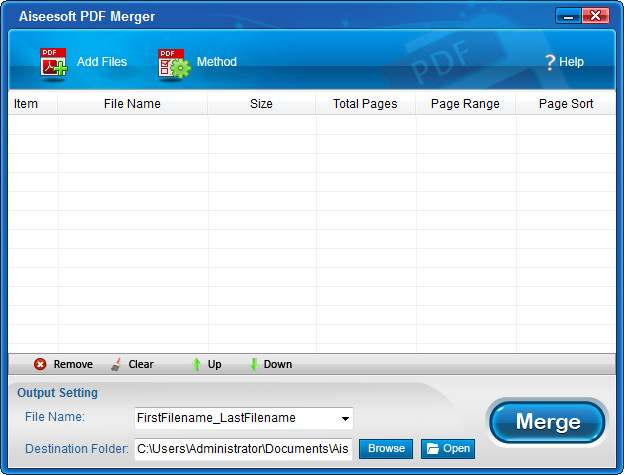Click the Up text button
The width and height of the screenshot is (624, 475).
click(x=214, y=364)
